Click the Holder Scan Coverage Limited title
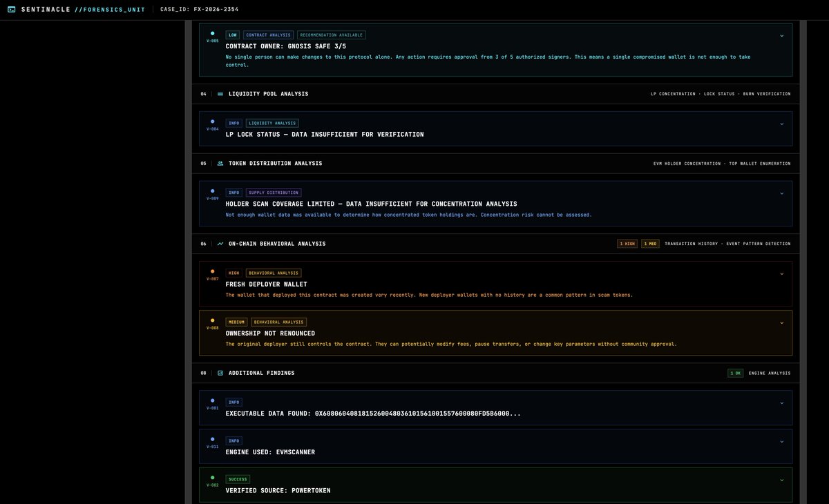Viewport: 829px width, 504px height. point(371,204)
